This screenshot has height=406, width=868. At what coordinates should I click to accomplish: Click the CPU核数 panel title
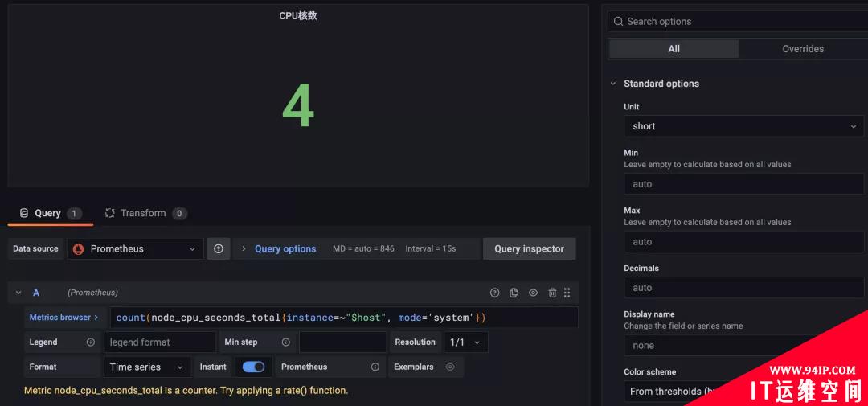298,16
